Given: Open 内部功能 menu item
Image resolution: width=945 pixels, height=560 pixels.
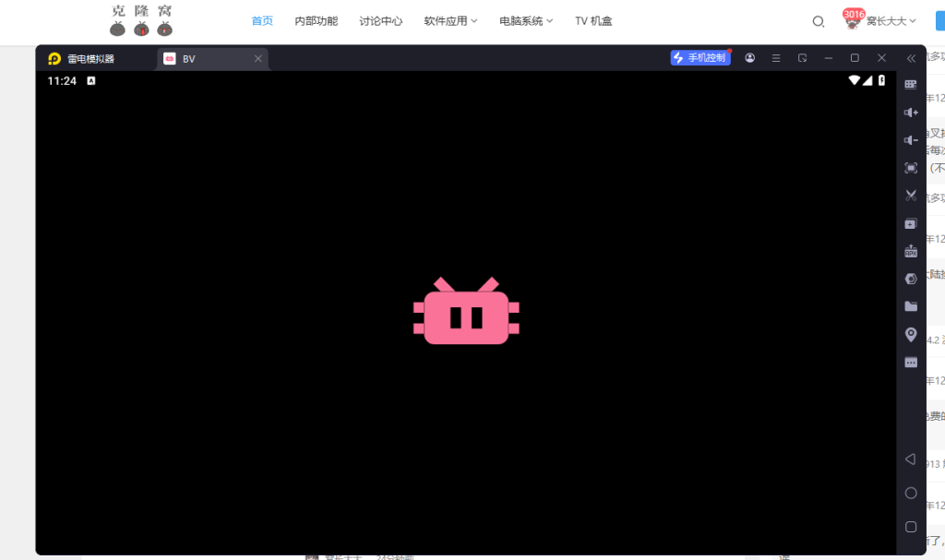Looking at the screenshot, I should click(316, 21).
